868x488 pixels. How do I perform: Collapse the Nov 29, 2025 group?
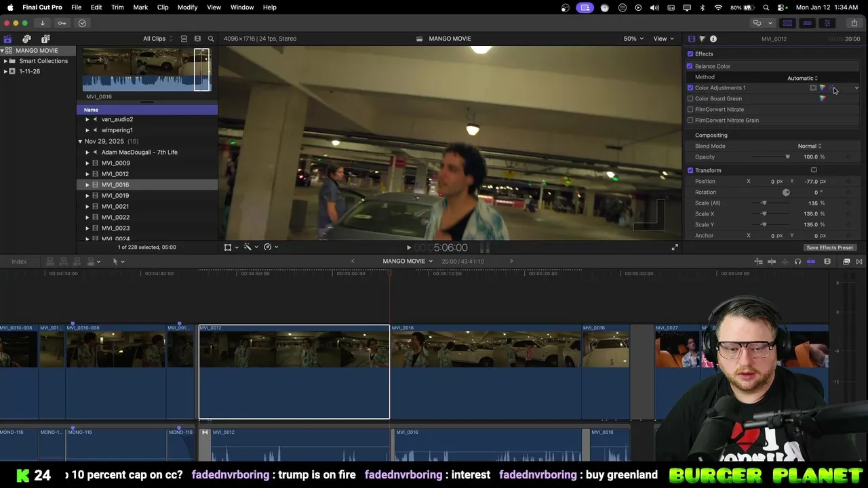pyautogui.click(x=80, y=141)
